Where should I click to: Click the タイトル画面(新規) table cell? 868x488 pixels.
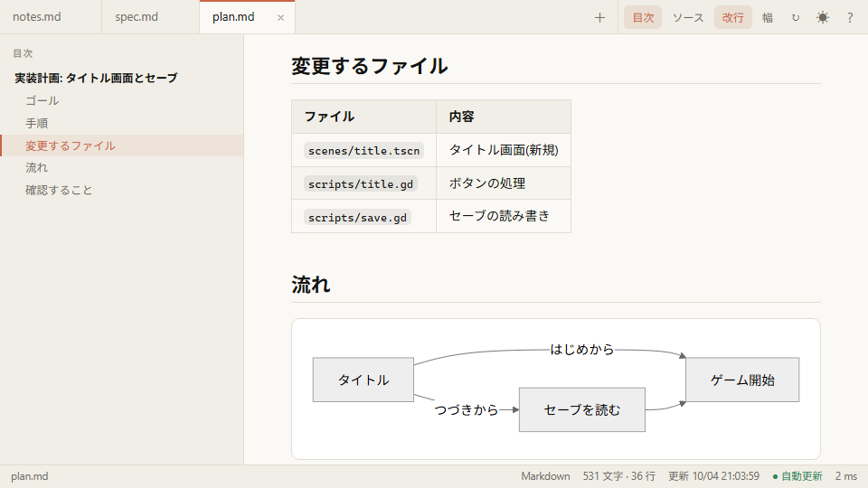click(504, 150)
